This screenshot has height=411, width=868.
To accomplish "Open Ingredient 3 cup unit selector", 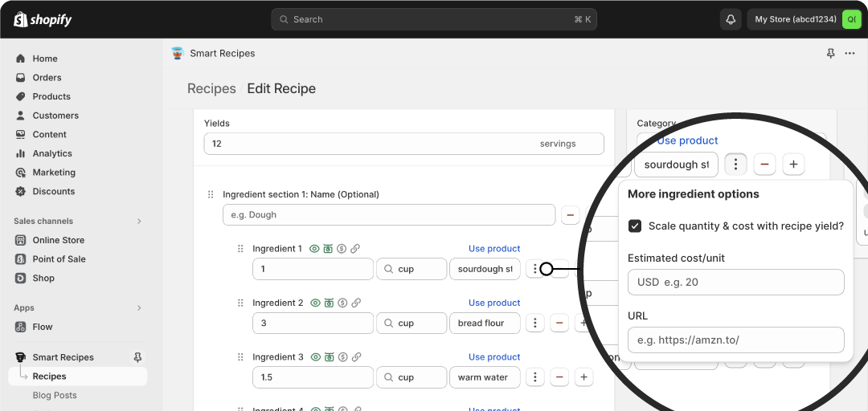I will 411,377.
